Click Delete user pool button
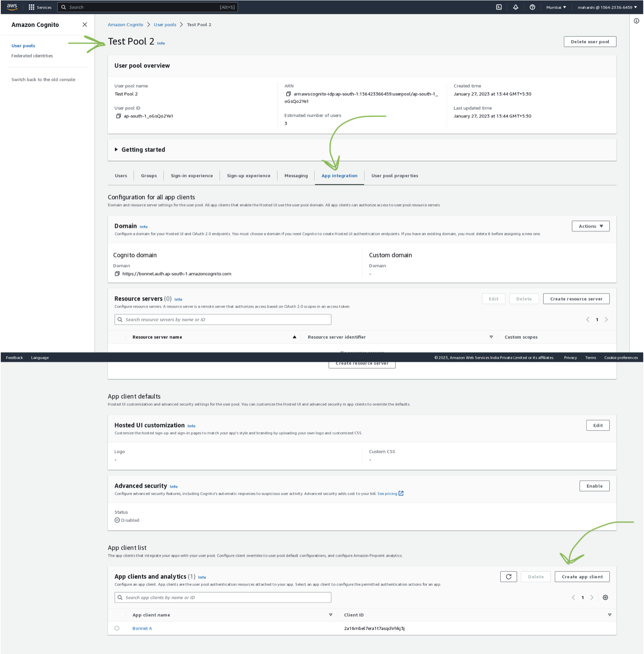 point(590,42)
